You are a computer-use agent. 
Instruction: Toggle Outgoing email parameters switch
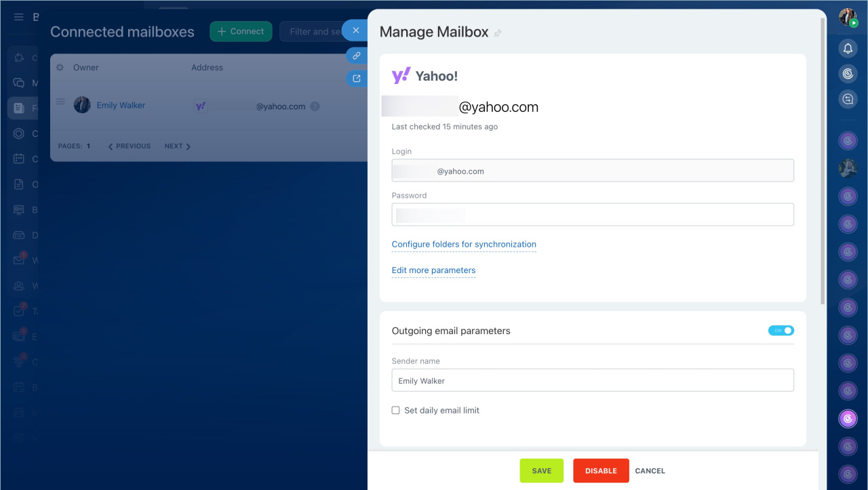point(781,331)
